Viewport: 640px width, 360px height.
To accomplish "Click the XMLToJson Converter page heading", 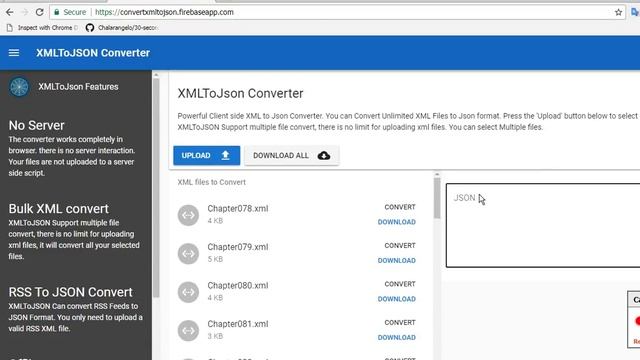I will click(240, 93).
